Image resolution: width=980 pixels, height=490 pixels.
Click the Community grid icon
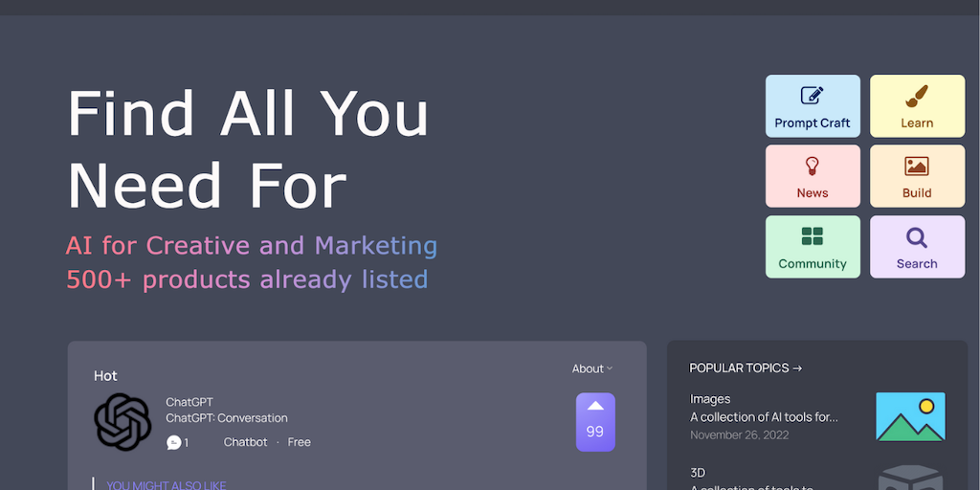click(813, 236)
